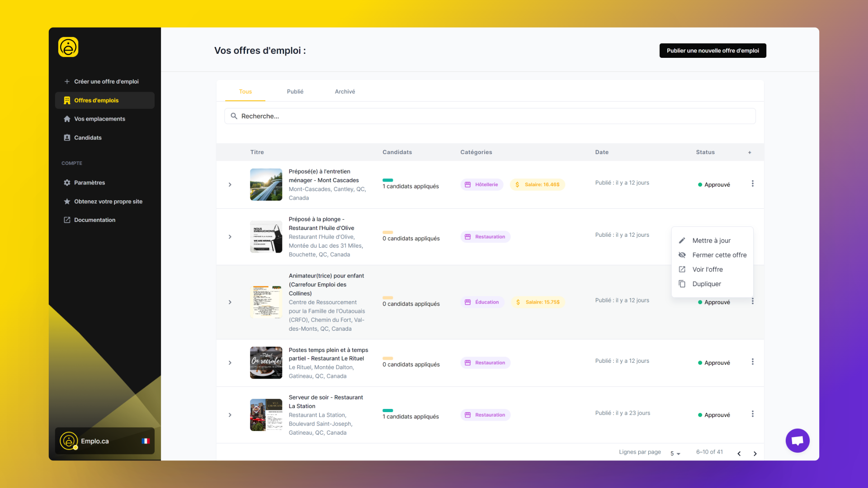Open three-dot menu for Serveur de soir row
The width and height of the screenshot is (868, 488).
[753, 414]
